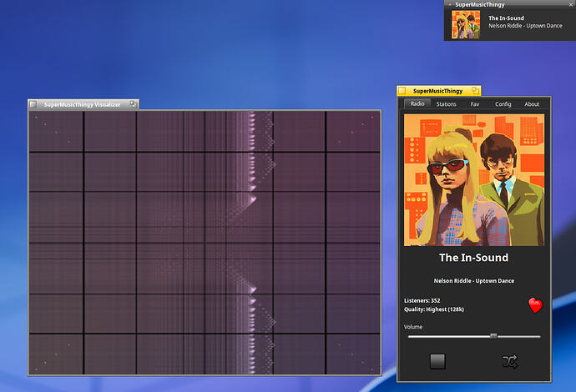Toggle the red heart favorite icon
576x392 pixels.
[535, 305]
